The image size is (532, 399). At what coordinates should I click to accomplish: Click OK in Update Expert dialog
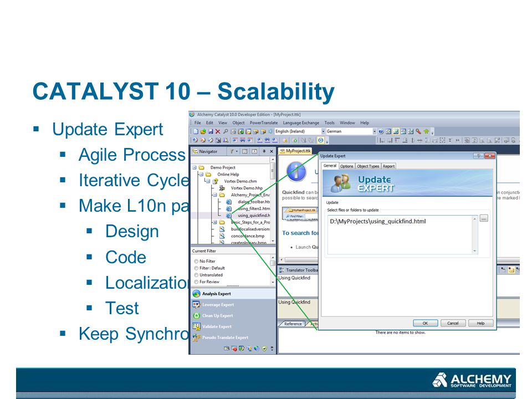[425, 323]
